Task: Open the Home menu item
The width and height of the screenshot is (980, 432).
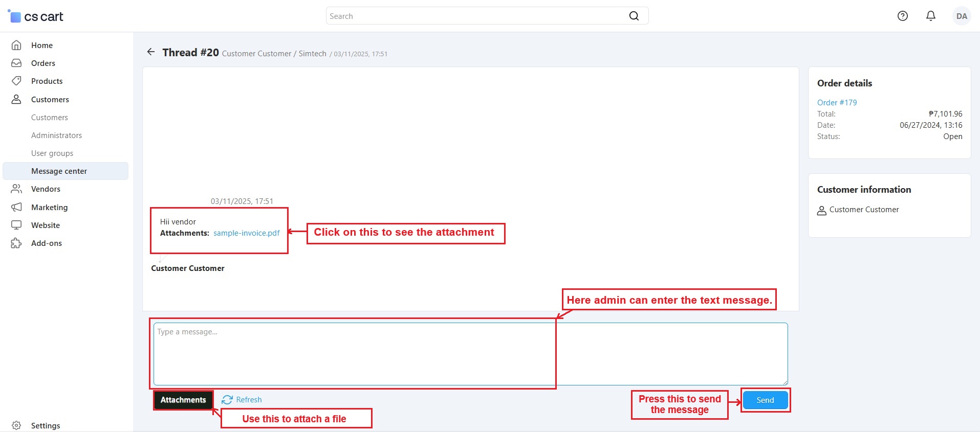Action: pyautogui.click(x=42, y=46)
